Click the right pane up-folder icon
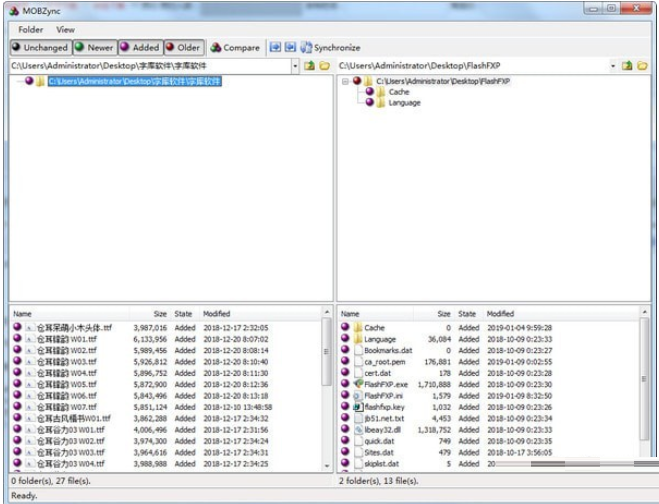Screen dimensions: 659x504 pyautogui.click(x=627, y=66)
